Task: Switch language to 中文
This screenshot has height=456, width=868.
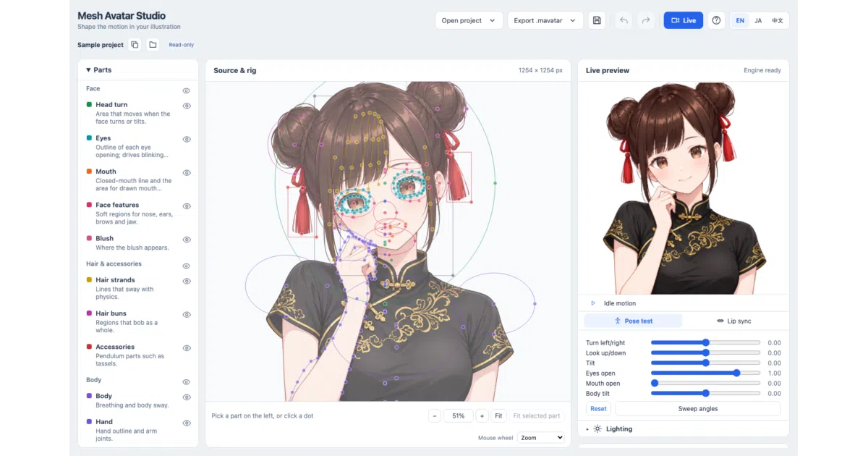Action: click(x=777, y=20)
